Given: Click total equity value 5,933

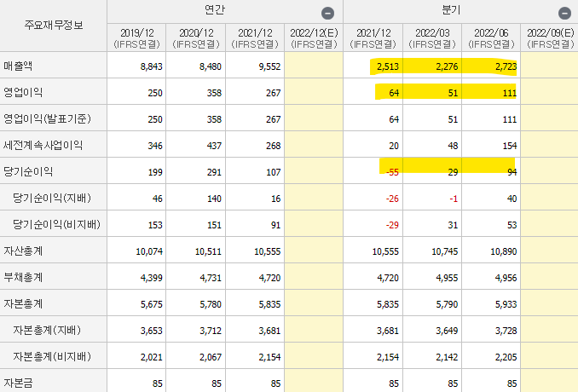Looking at the screenshot, I should pos(506,305).
